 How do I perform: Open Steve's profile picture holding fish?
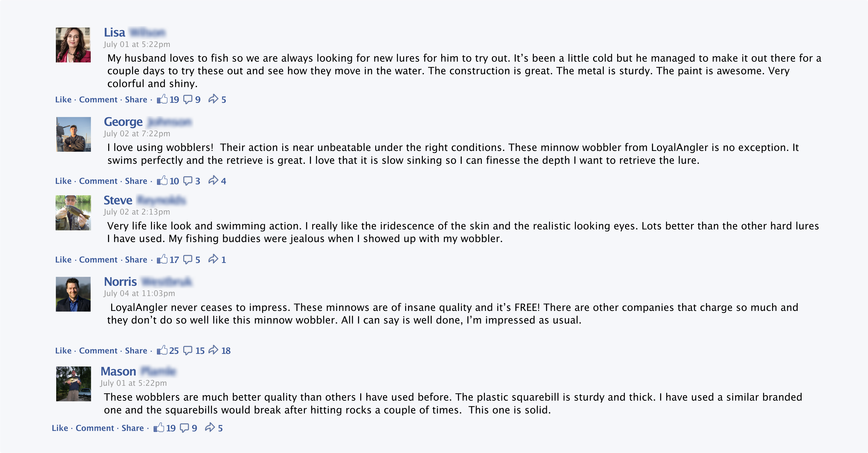[73, 213]
